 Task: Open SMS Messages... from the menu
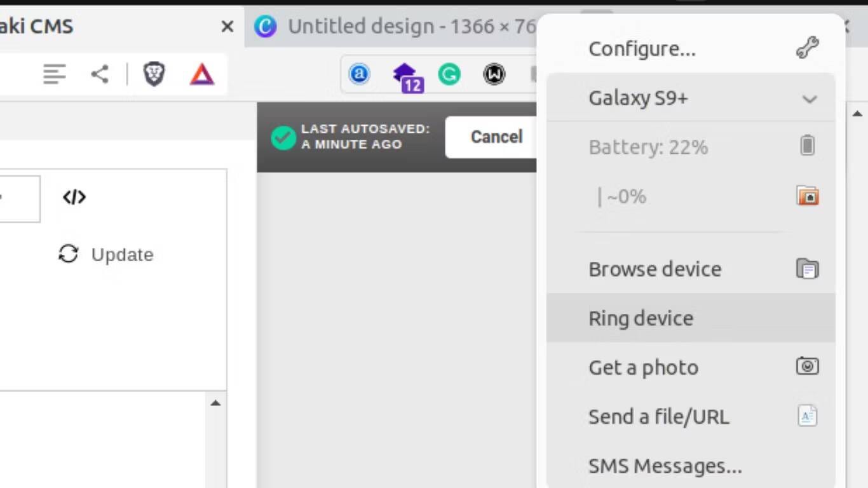click(665, 466)
